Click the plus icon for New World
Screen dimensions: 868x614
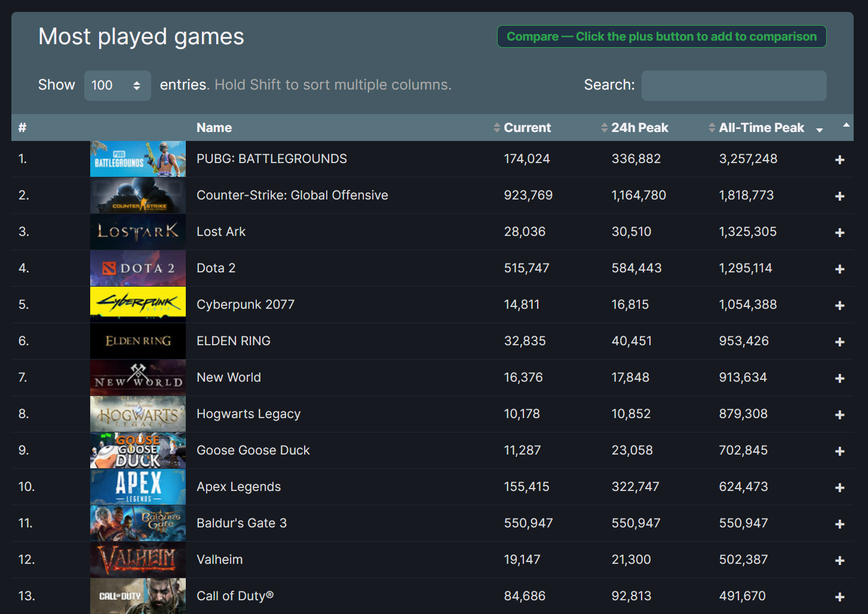pos(839,378)
